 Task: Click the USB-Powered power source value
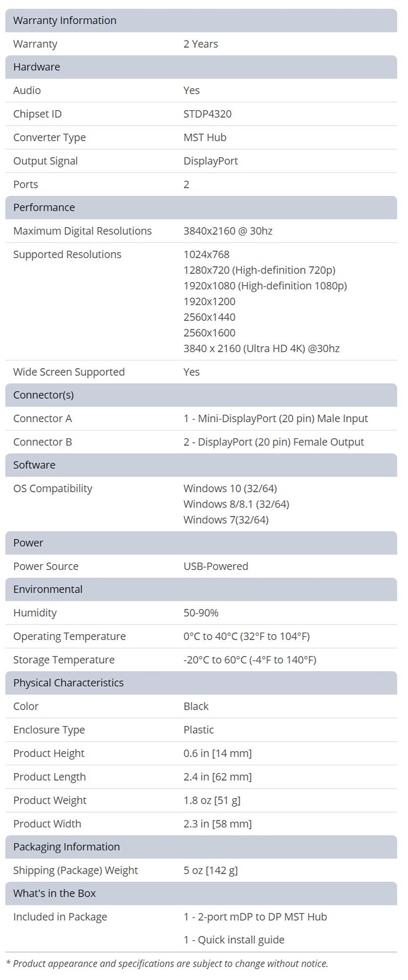(x=216, y=566)
